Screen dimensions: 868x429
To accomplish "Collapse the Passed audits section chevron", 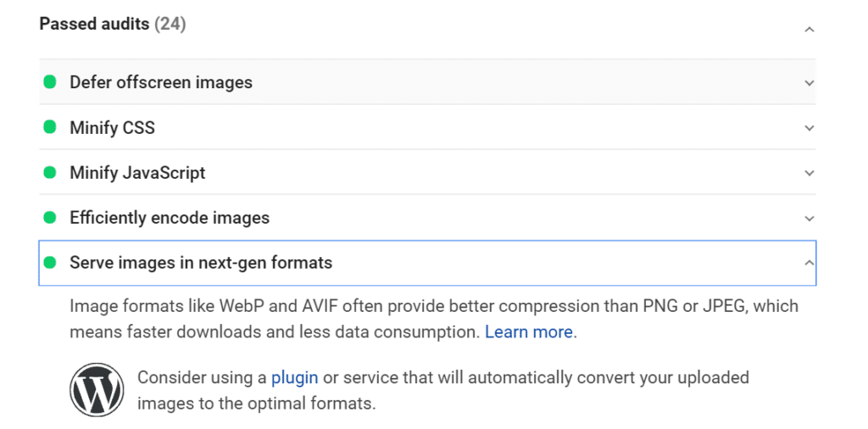I will pyautogui.click(x=810, y=30).
